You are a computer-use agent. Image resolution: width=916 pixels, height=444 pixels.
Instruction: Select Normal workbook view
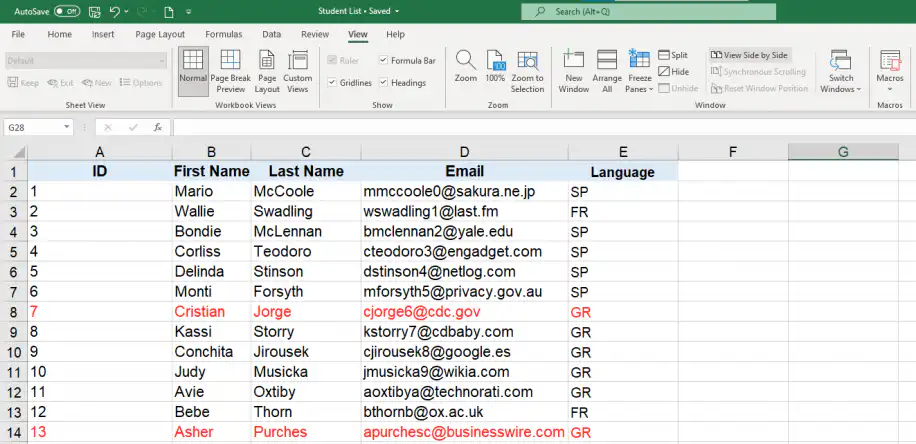tap(193, 71)
